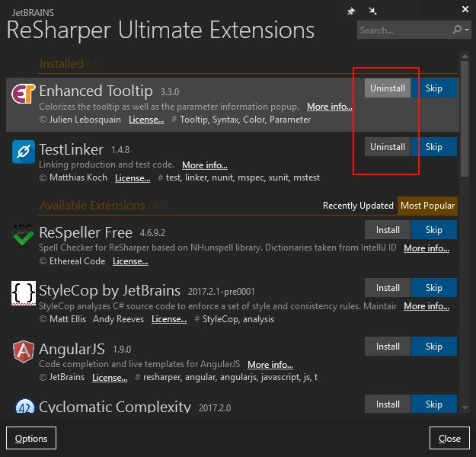Click the collapse arrow icon beside pin
Image resolution: width=476 pixels, height=457 pixels.
point(372,11)
